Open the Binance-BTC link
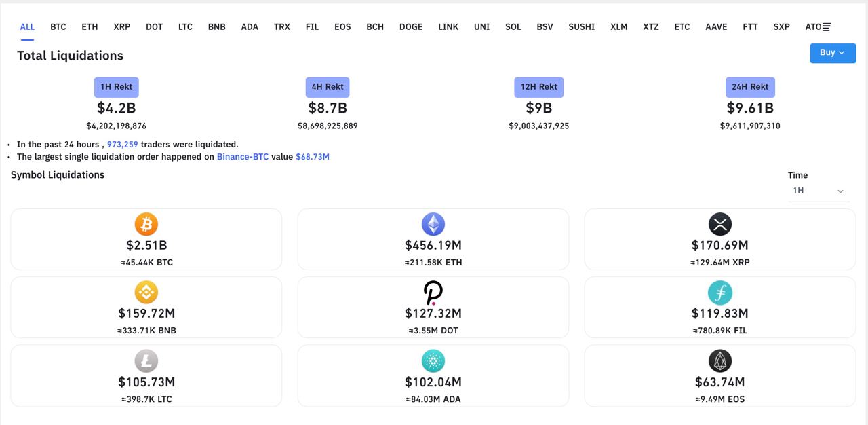Viewport: 868px width, 425px height. (243, 157)
